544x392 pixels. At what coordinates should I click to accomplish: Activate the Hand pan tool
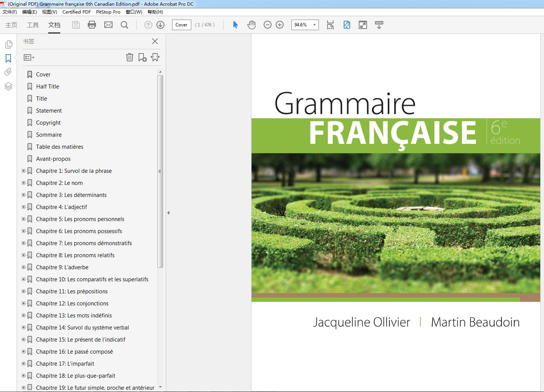click(251, 25)
